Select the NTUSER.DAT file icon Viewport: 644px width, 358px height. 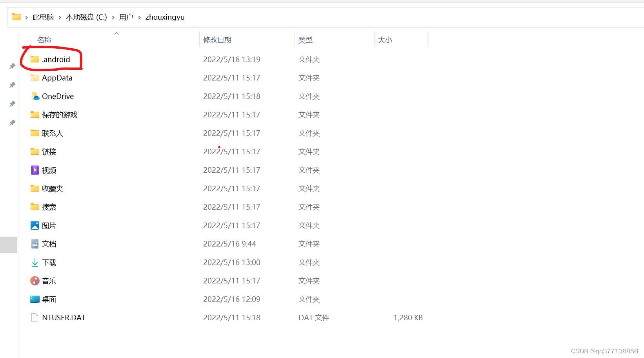pyautogui.click(x=35, y=317)
